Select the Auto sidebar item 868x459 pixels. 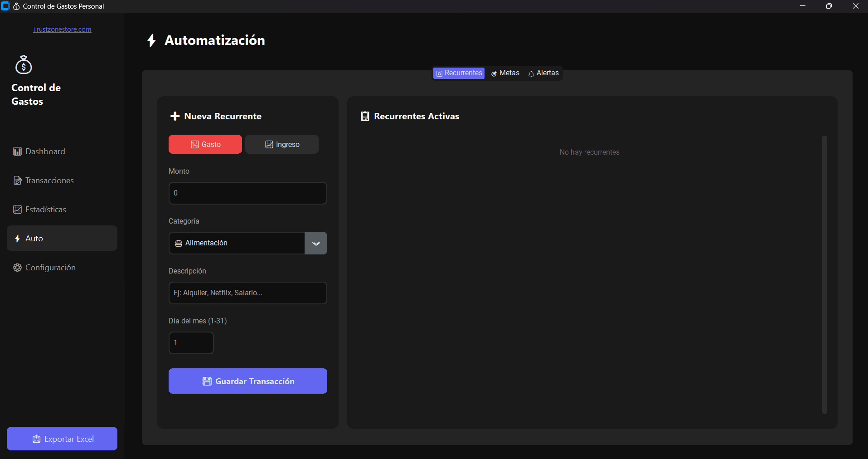(x=62, y=239)
